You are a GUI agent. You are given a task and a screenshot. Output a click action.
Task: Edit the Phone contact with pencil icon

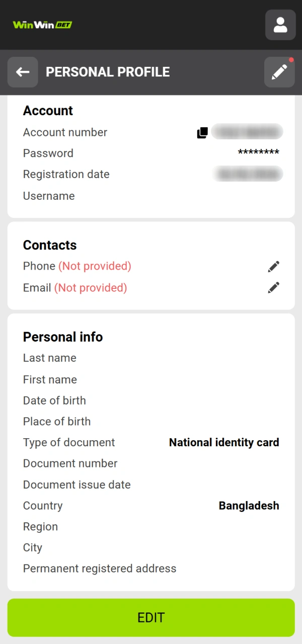click(x=273, y=267)
